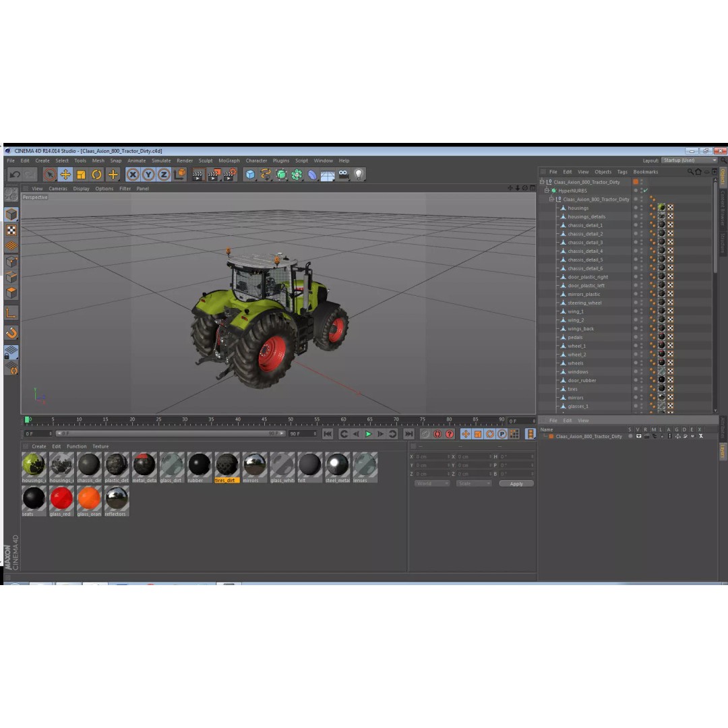Toggle Z axis lock
The height and width of the screenshot is (728, 728).
163,175
